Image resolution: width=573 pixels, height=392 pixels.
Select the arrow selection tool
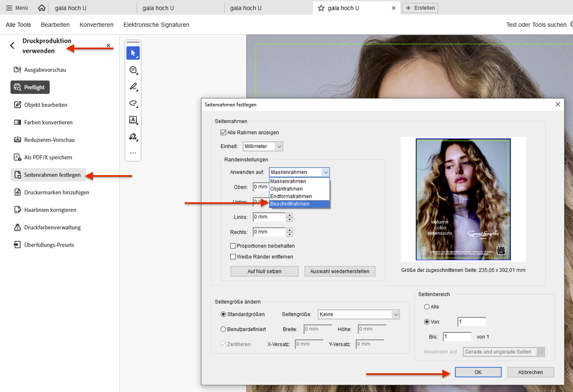click(133, 53)
